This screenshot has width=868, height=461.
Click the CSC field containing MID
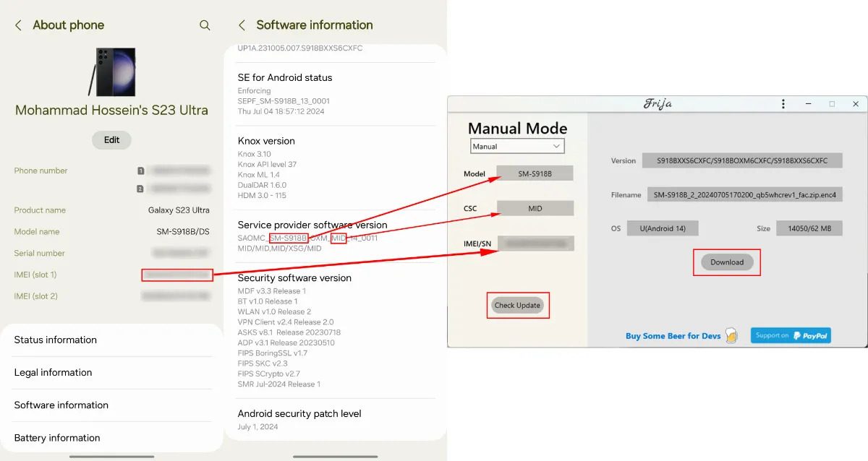point(535,208)
